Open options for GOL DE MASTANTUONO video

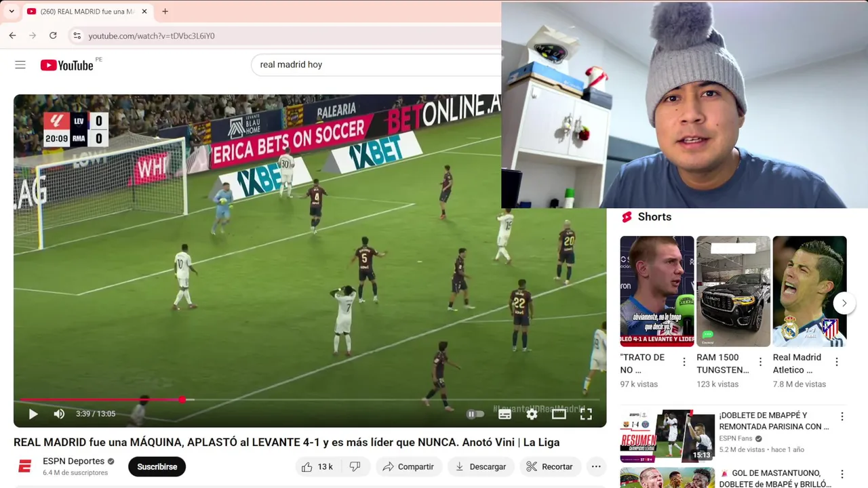click(x=842, y=474)
